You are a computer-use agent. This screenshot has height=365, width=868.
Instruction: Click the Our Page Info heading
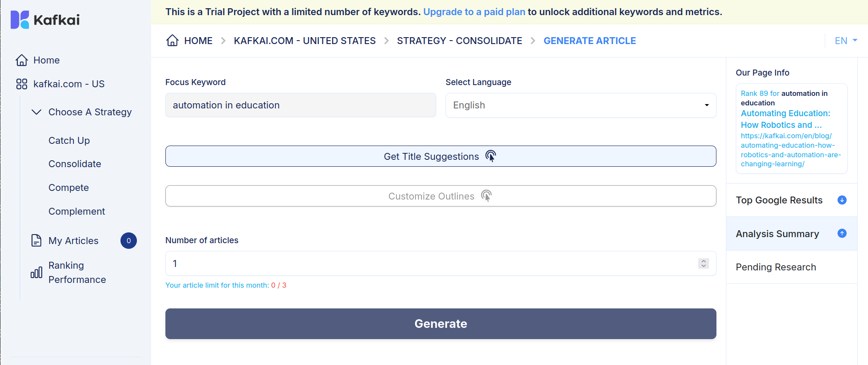point(763,73)
